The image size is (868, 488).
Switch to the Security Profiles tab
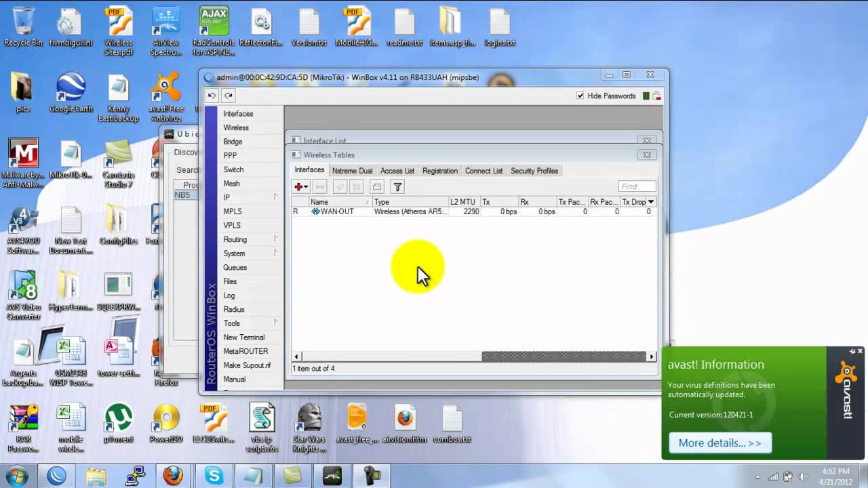pos(534,171)
